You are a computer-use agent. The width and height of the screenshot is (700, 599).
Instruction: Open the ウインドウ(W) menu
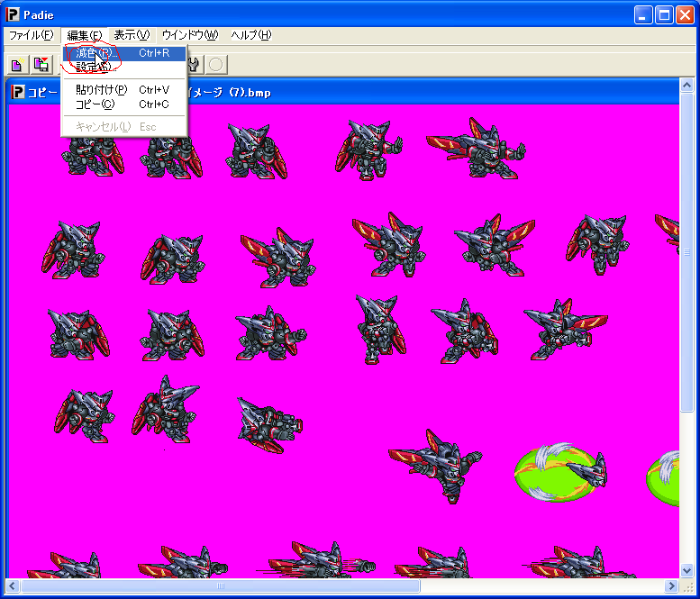[x=190, y=35]
